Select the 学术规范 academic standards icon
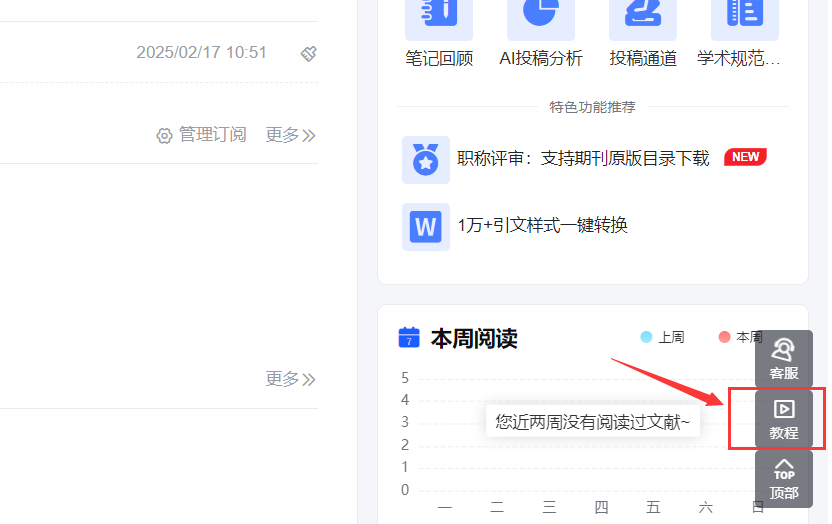This screenshot has height=524, width=832. click(744, 15)
